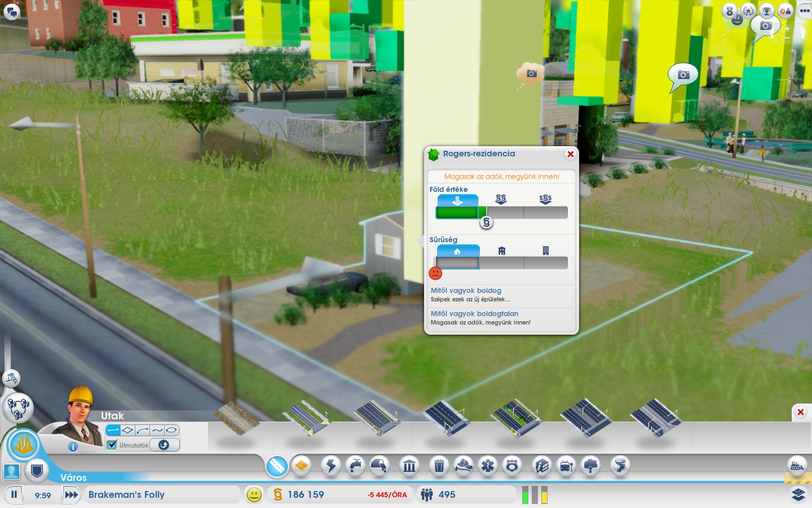Image resolution: width=812 pixels, height=508 pixels.
Task: Increase game speed with fast-forward button
Action: pyautogui.click(x=71, y=495)
